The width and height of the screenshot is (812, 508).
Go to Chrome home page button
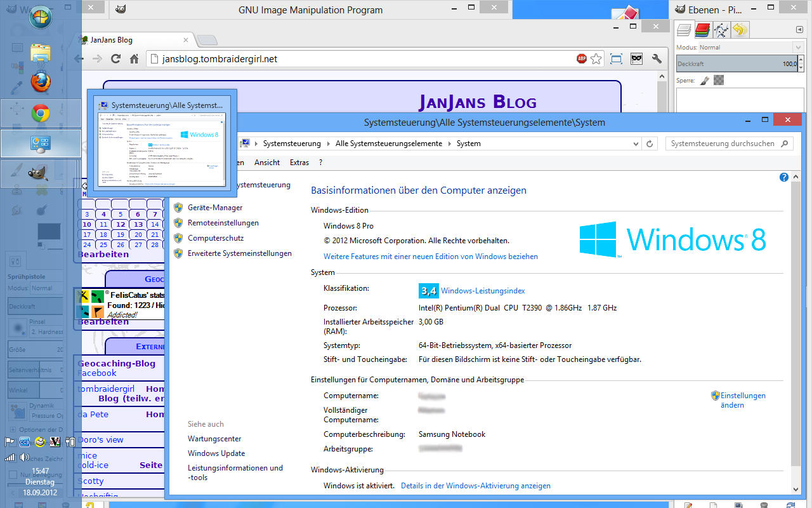point(134,58)
